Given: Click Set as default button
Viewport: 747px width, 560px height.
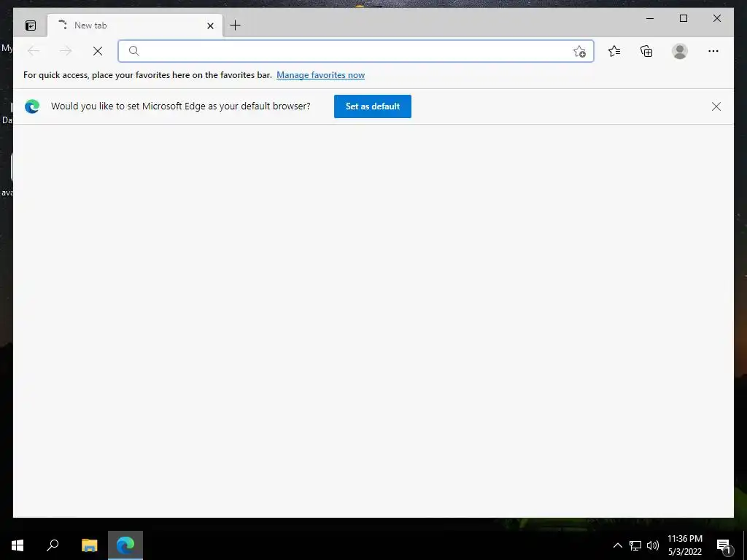Looking at the screenshot, I should (x=373, y=106).
